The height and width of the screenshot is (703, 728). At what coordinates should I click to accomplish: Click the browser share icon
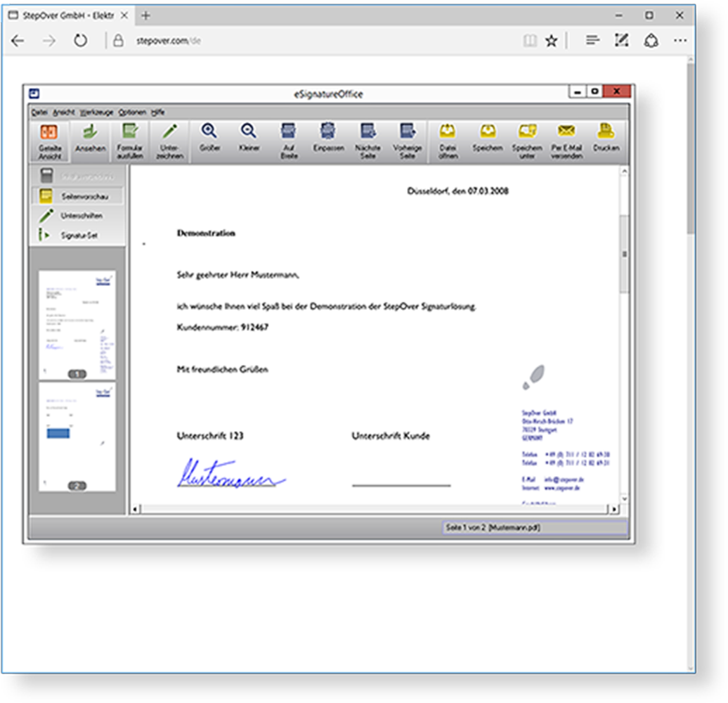click(x=651, y=41)
